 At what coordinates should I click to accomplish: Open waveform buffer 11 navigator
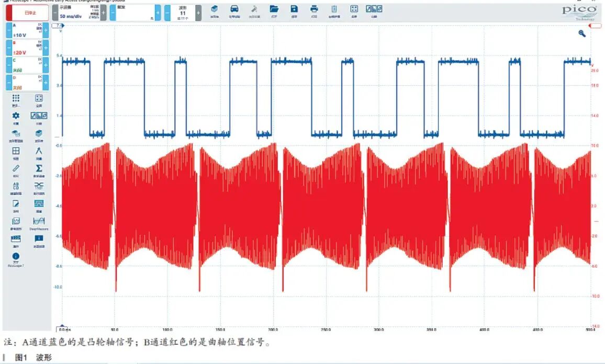pos(183,13)
